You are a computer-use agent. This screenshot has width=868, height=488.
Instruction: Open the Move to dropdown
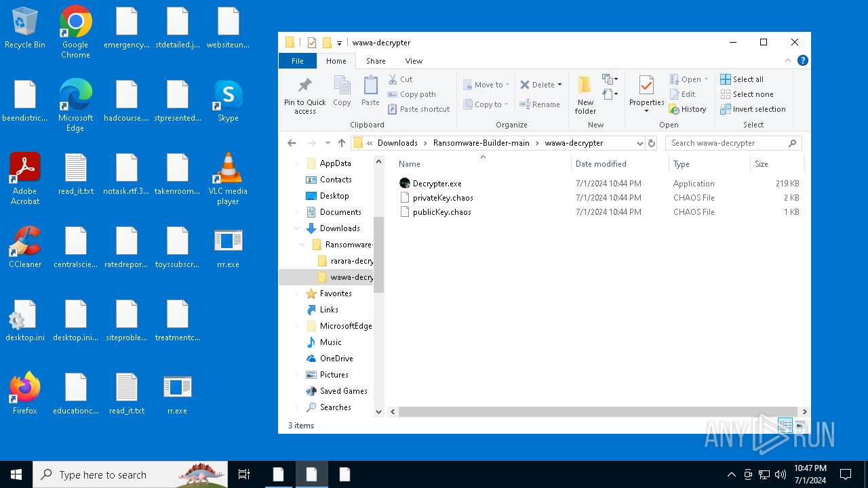pyautogui.click(x=486, y=85)
